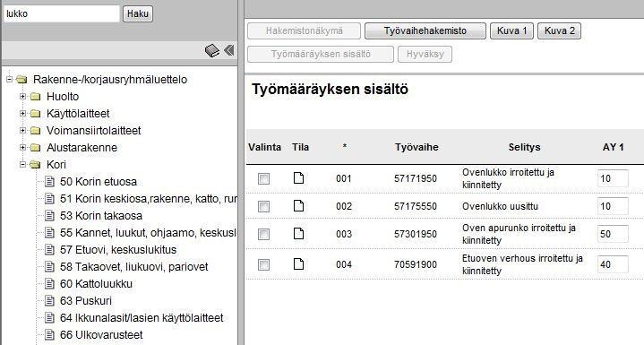The image size is (644, 345).
Task: Edit AY 1 value for row 002
Action: [613, 206]
